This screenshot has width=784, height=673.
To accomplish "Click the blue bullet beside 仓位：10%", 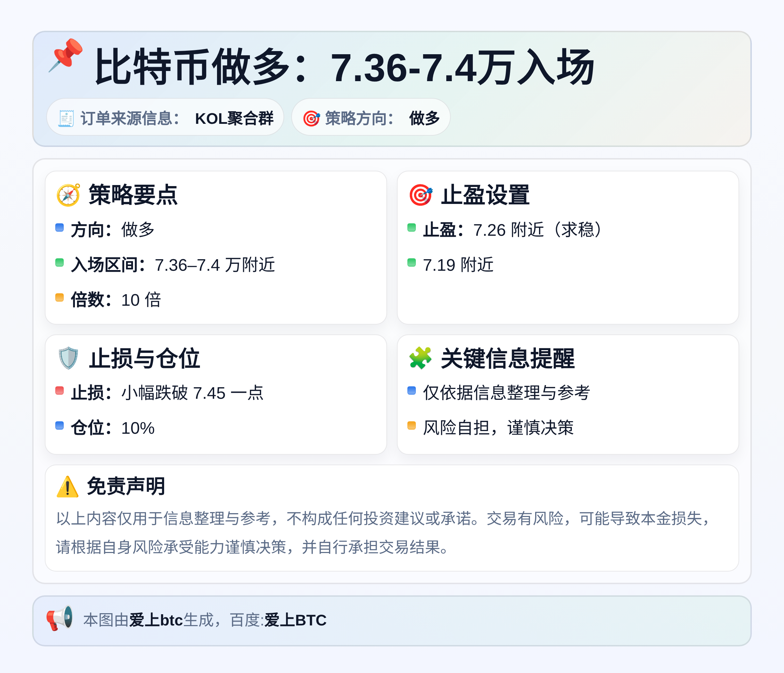I will tap(59, 425).
